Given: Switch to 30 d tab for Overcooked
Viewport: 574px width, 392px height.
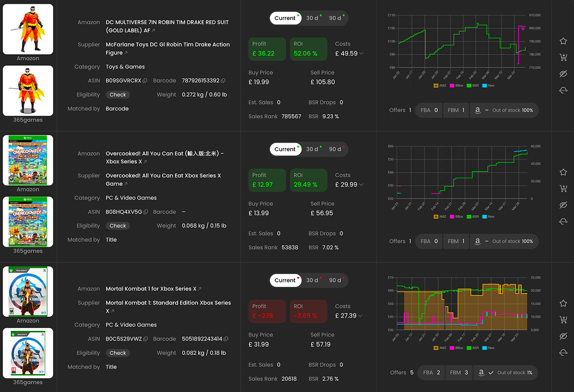Looking at the screenshot, I should coord(313,149).
